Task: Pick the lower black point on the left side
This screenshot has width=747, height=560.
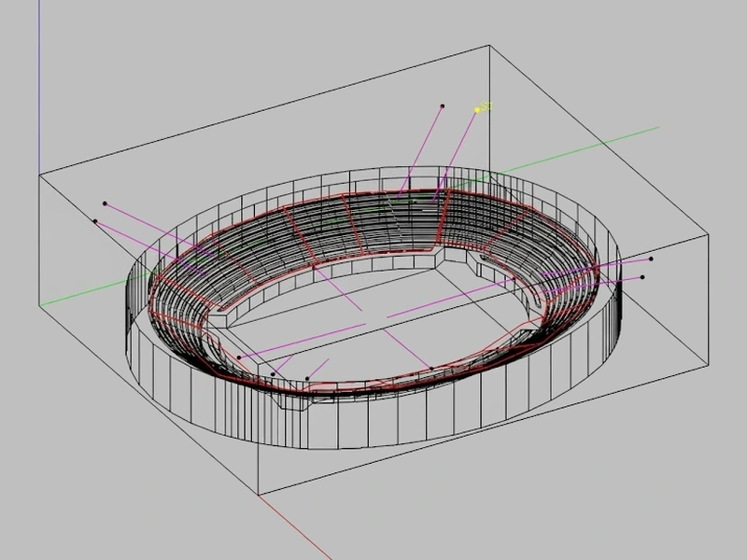Action: 95,221
